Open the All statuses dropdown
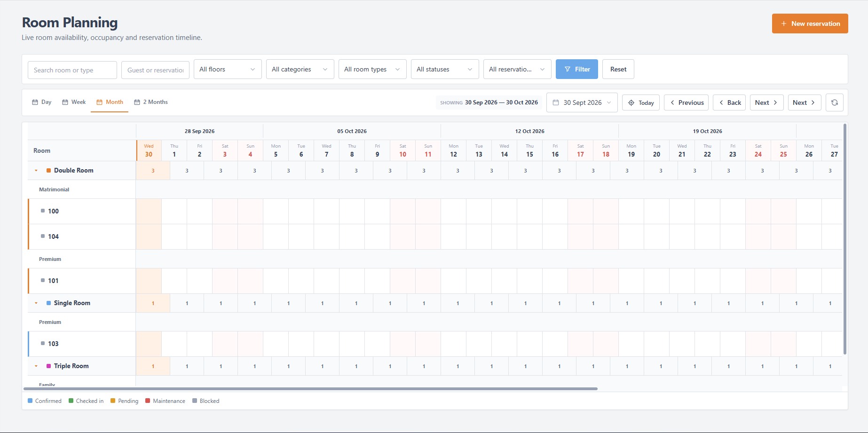The image size is (868, 433). click(x=445, y=69)
